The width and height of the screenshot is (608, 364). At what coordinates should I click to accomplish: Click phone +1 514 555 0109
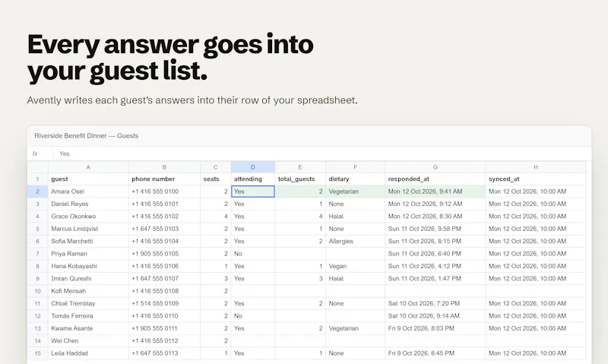coord(164,303)
